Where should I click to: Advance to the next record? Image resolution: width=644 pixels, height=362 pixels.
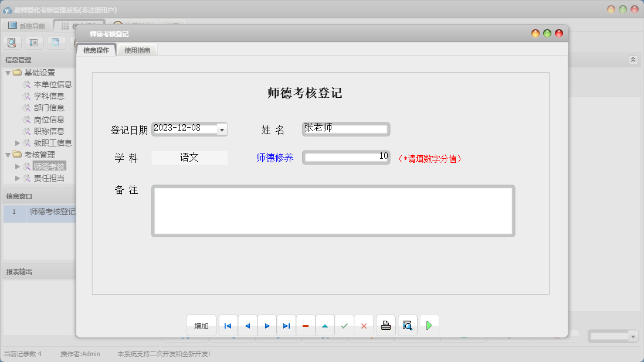(267, 325)
